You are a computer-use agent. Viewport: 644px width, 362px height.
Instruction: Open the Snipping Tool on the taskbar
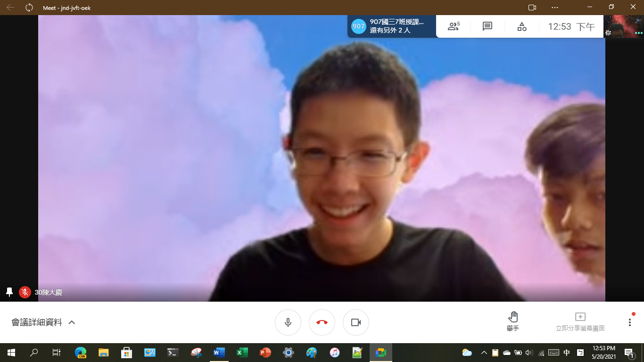click(x=196, y=353)
